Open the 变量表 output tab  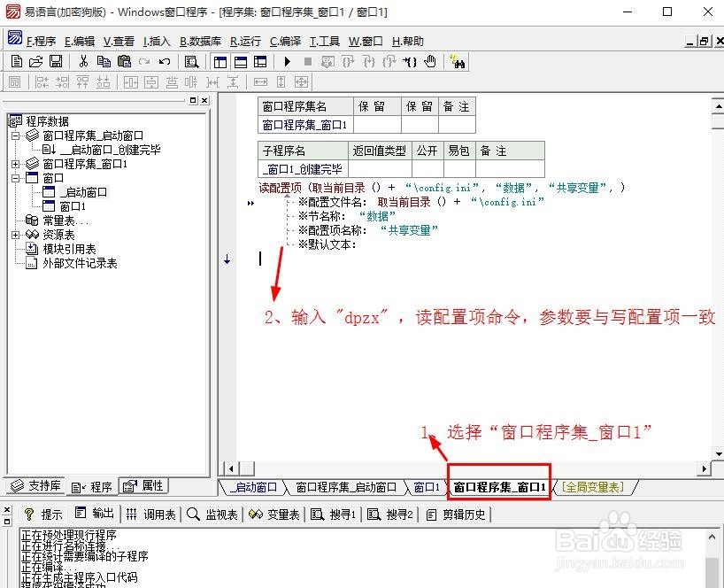click(274, 514)
